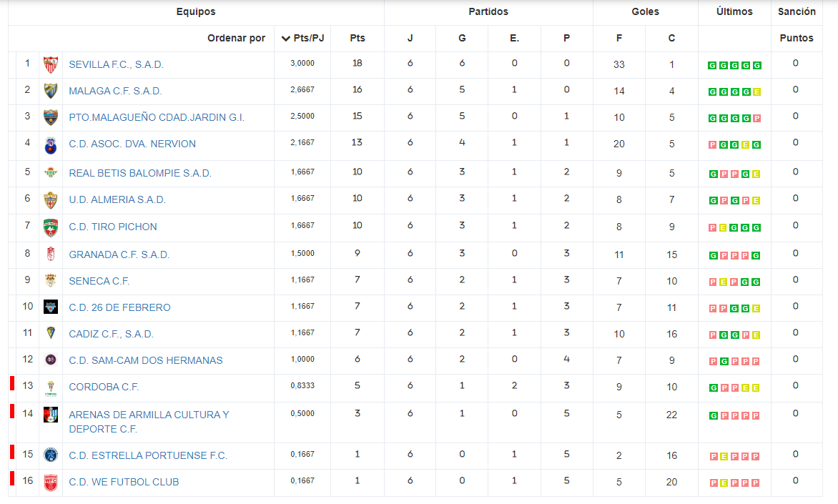Click the C.D. 26 de Febrero crest
838x504 pixels.
[51, 307]
